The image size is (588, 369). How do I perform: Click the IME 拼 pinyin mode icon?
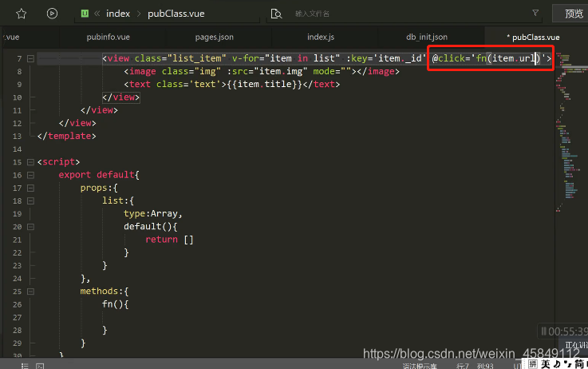point(533,363)
